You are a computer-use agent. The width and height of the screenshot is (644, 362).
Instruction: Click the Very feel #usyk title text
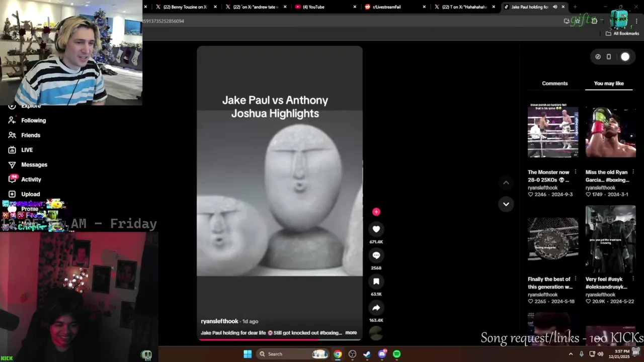pos(607,283)
